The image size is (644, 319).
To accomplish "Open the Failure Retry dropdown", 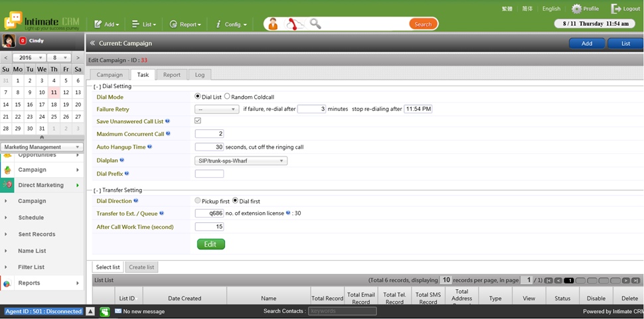I will point(216,109).
